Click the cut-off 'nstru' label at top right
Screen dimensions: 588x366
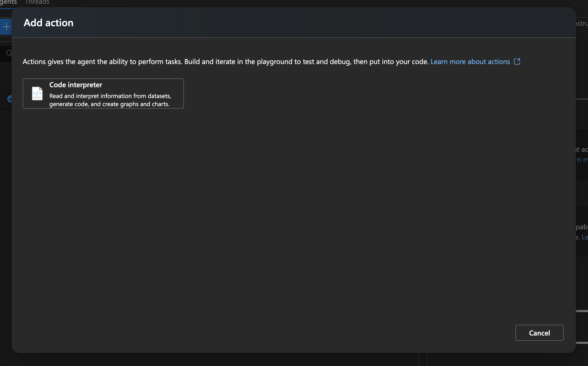click(582, 24)
